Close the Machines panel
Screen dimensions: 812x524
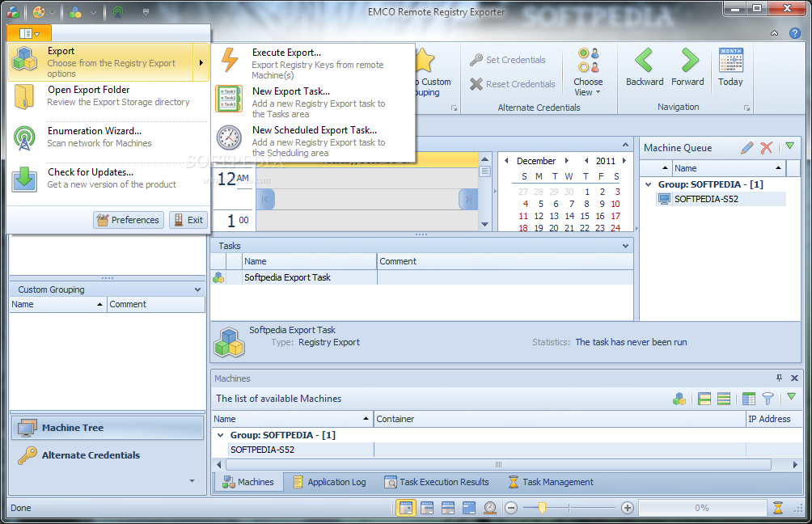[x=794, y=378]
